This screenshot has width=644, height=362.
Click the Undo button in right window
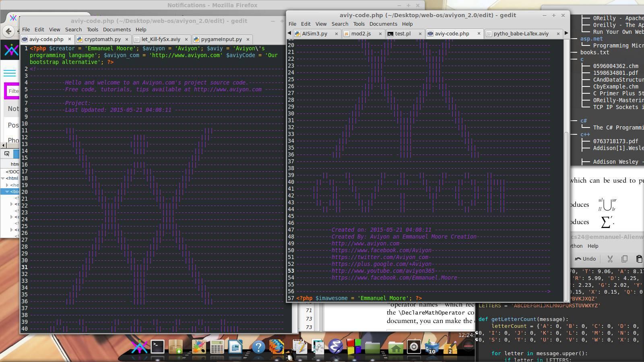tap(585, 259)
